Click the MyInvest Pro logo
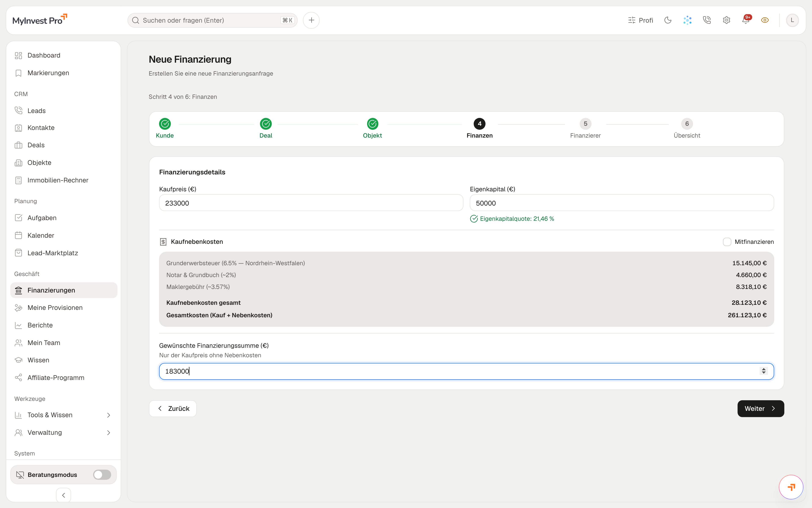 tap(40, 20)
